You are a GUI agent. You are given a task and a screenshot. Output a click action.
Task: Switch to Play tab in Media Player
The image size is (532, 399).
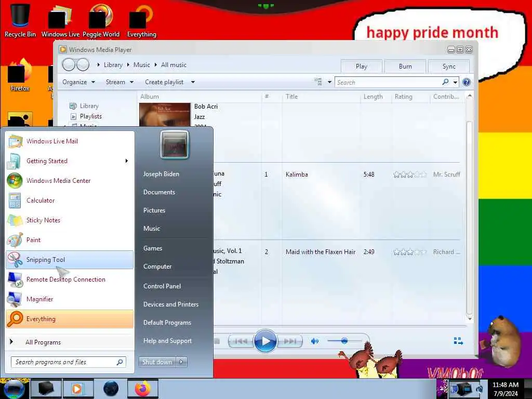[362, 66]
